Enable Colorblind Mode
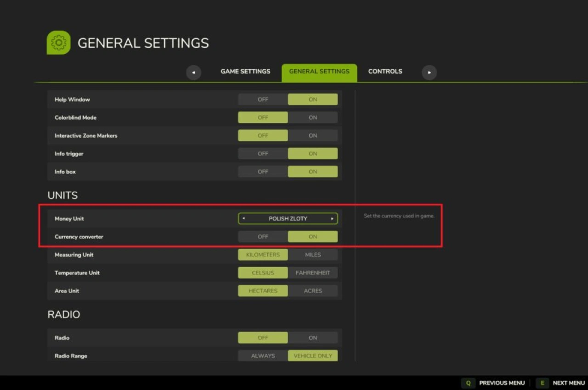This screenshot has height=390, width=588. (x=313, y=117)
